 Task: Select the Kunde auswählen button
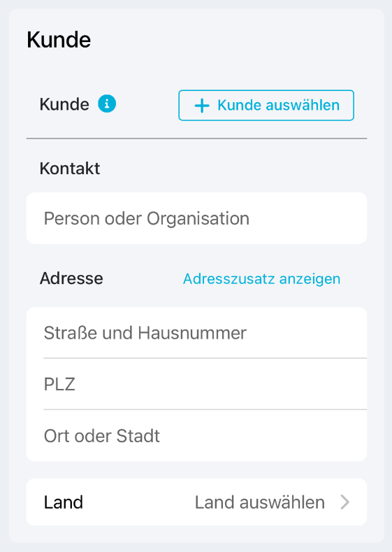pyautogui.click(x=266, y=105)
